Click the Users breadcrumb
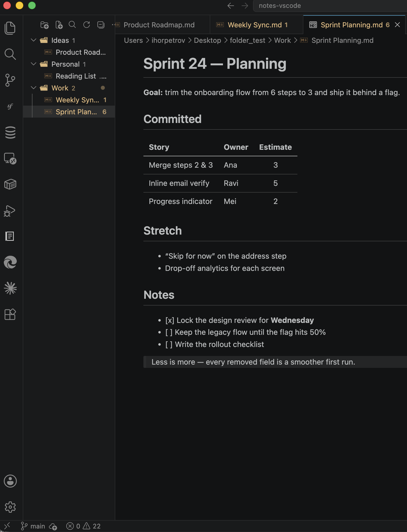This screenshot has height=532, width=407. (x=133, y=40)
